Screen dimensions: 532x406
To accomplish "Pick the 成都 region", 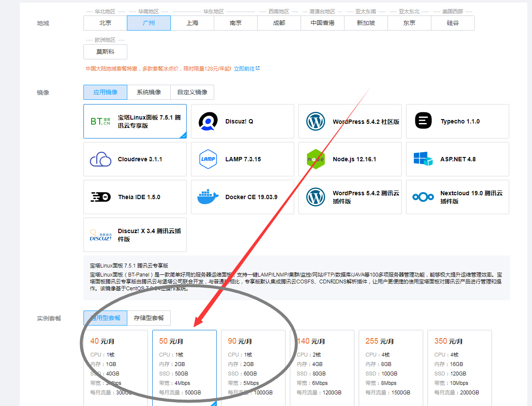I will pyautogui.click(x=279, y=23).
